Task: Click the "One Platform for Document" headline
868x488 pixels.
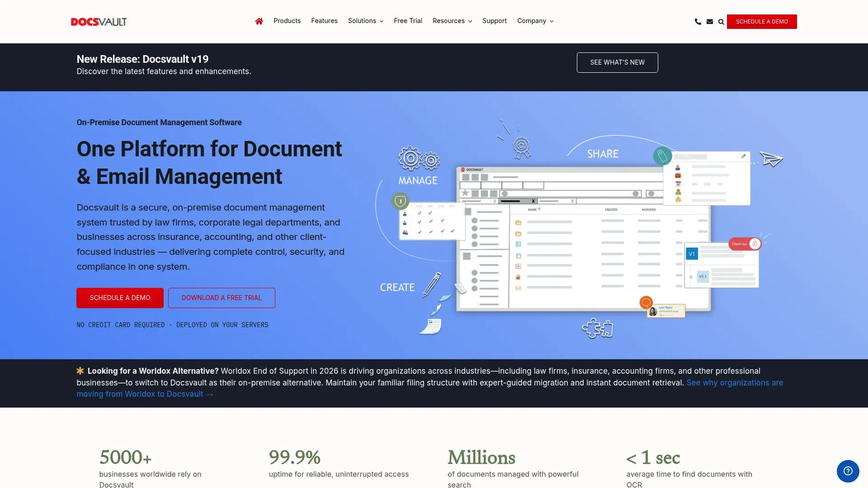Action: click(x=209, y=149)
